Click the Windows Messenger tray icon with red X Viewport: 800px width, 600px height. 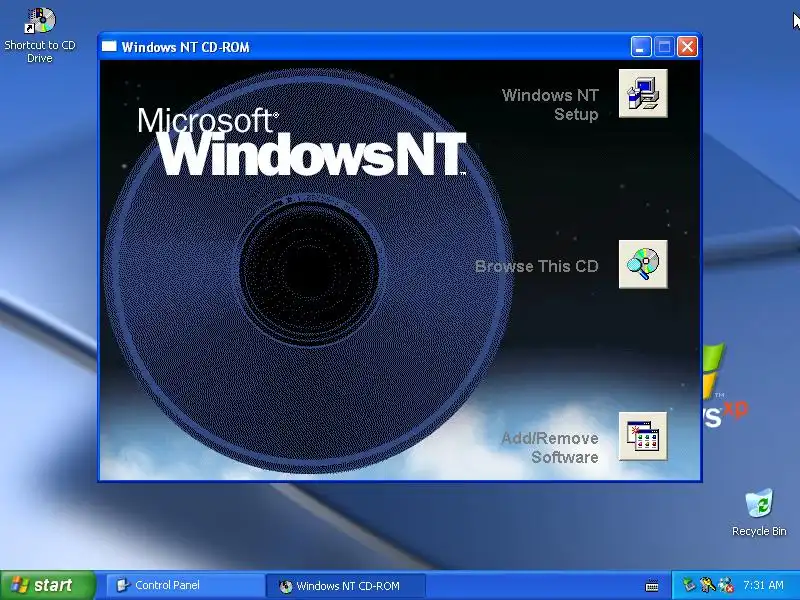pyautogui.click(x=726, y=585)
